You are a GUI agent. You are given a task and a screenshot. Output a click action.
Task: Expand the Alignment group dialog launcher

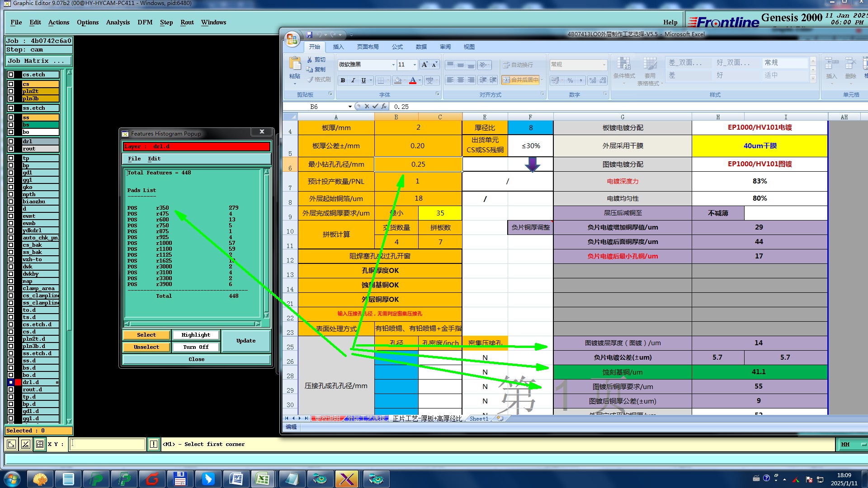click(x=542, y=94)
